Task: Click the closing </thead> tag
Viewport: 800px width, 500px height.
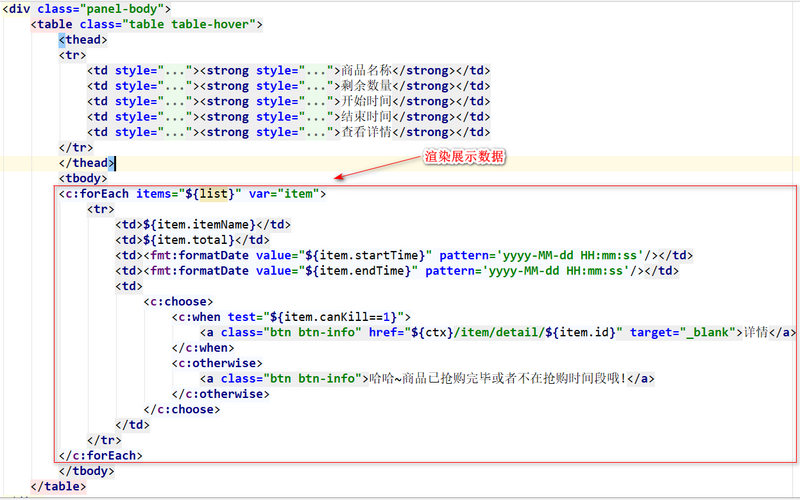Action: [x=86, y=163]
